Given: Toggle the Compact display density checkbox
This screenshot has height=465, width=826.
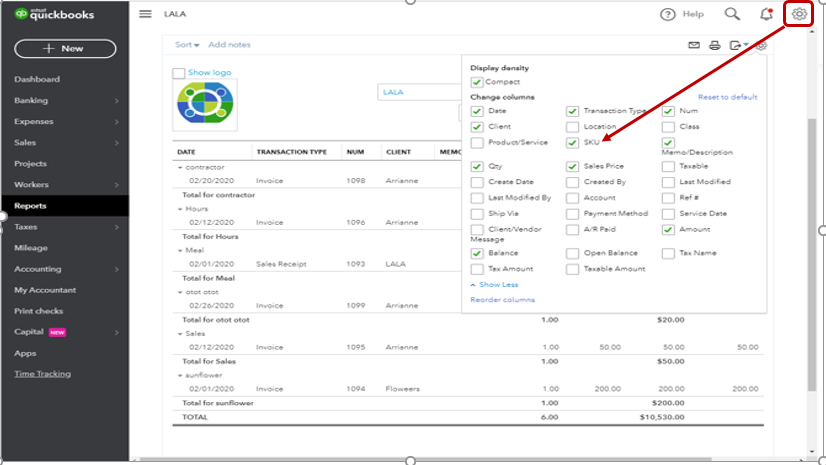Looking at the screenshot, I should coord(477,82).
